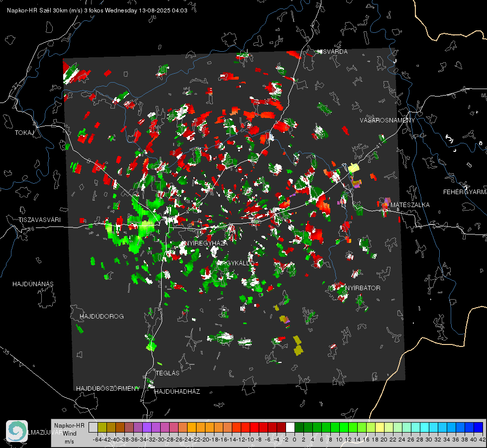Select the olive swatch above -64
Image resolution: width=487 pixels, height=448 pixels.
pos(102,427)
